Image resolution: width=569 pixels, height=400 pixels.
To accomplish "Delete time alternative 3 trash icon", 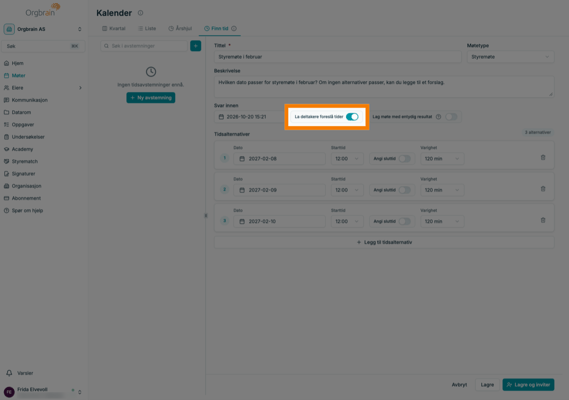I will [543, 220].
